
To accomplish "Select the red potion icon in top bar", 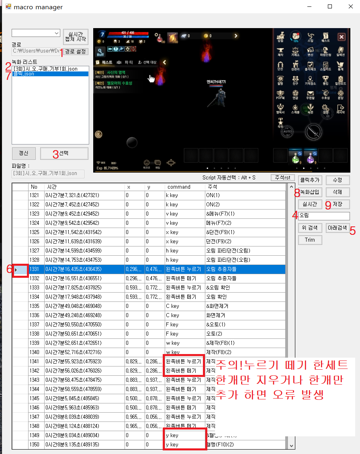I will point(160,37).
